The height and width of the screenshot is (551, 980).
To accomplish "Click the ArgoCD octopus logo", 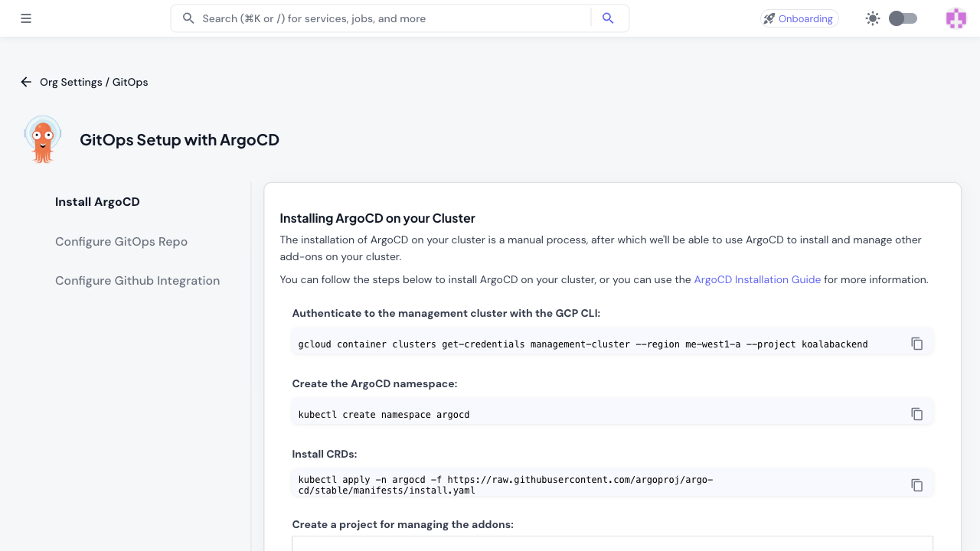I will pos(42,139).
